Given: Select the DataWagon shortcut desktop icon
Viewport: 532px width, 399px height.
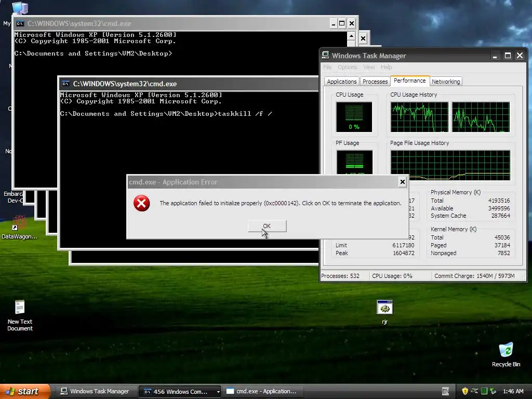Looking at the screenshot, I should 19,228.
